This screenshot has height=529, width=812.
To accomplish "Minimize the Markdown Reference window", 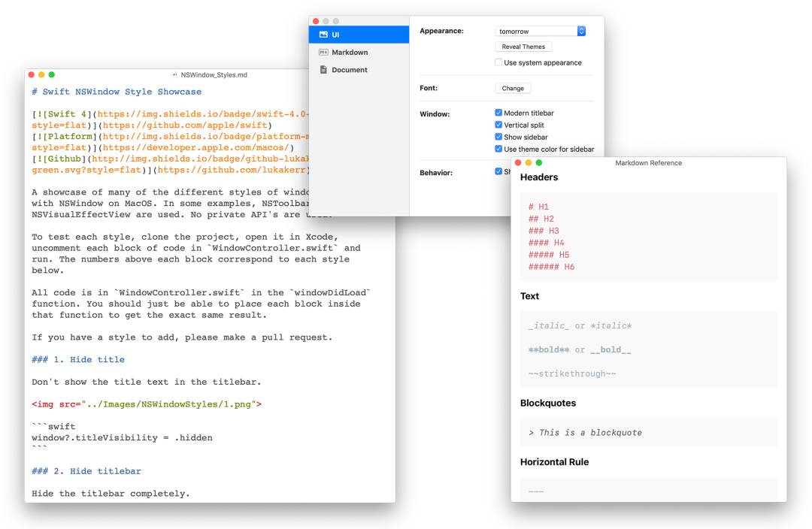I will click(x=529, y=162).
